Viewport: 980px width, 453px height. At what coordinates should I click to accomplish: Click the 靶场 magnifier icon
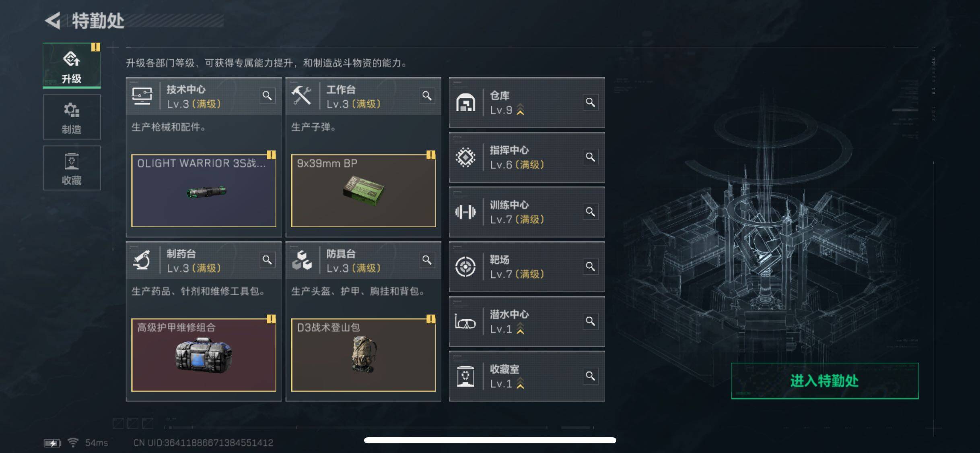coord(590,267)
